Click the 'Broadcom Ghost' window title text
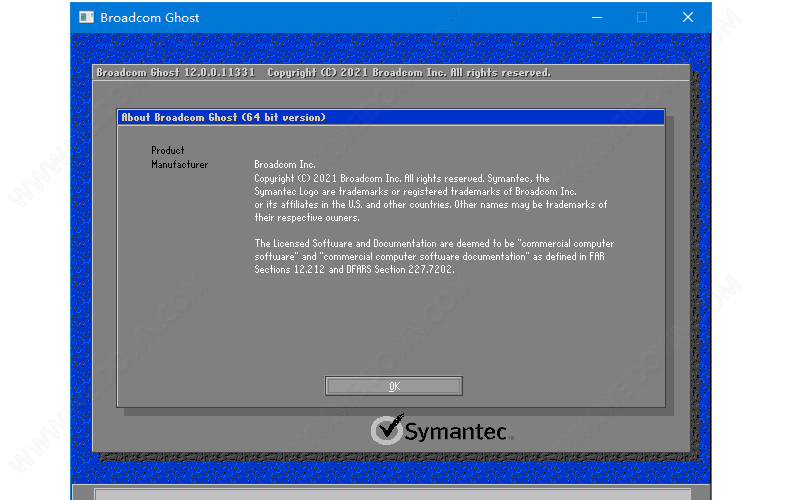This screenshot has width=790, height=500. coord(150,18)
